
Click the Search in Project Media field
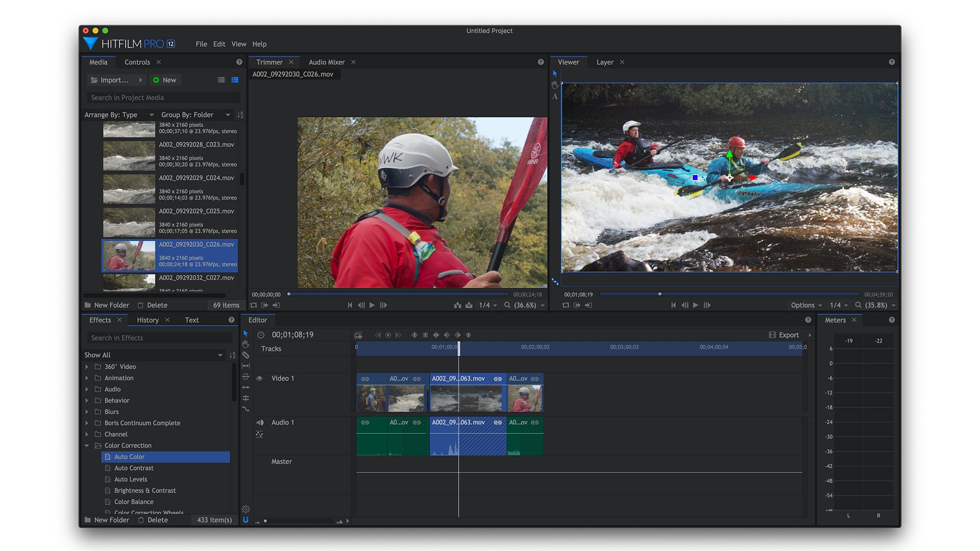[x=163, y=98]
